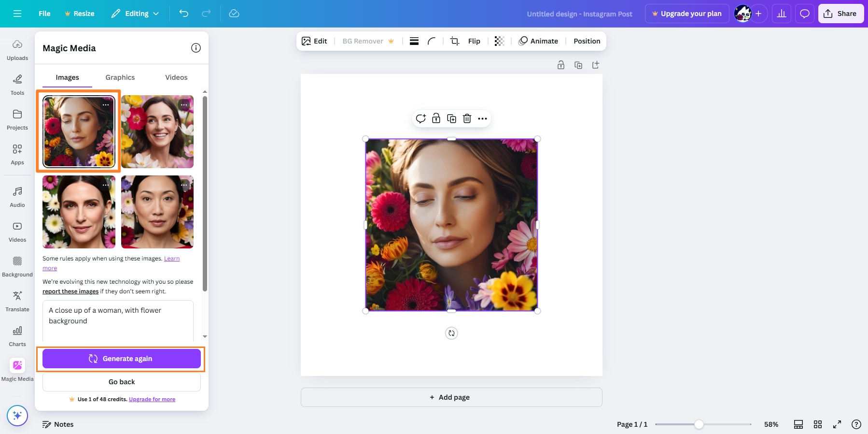
Task: Delete the selected image with trash icon
Action: pos(467,118)
